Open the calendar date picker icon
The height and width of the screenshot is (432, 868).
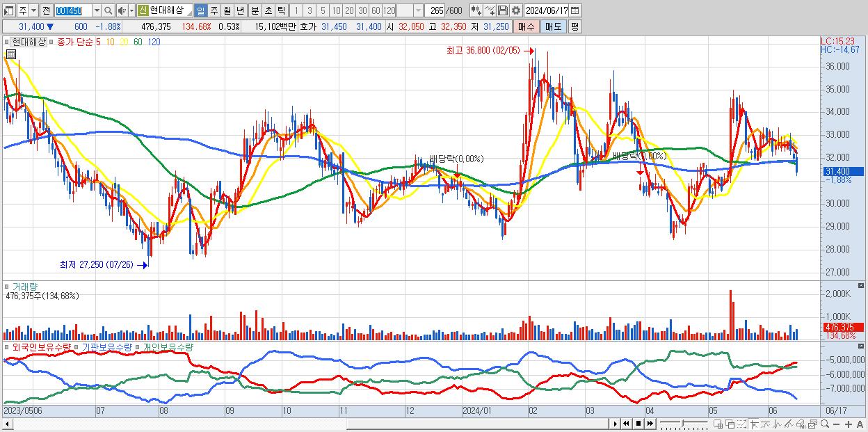574,10
